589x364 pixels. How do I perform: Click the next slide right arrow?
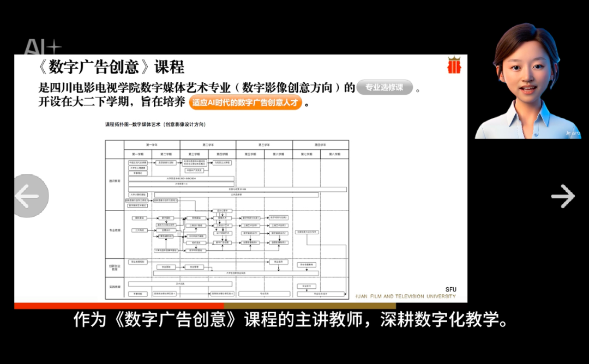coord(563,196)
